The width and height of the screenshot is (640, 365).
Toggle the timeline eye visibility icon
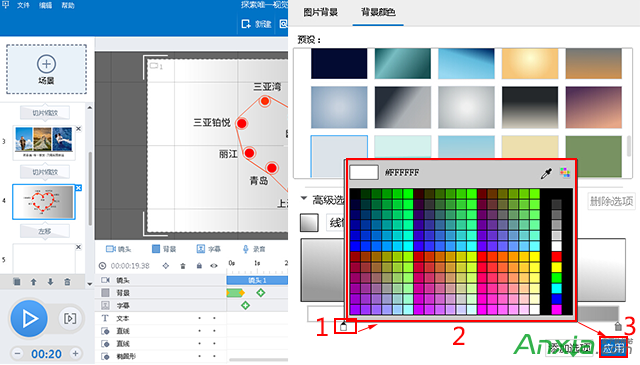tap(214, 266)
